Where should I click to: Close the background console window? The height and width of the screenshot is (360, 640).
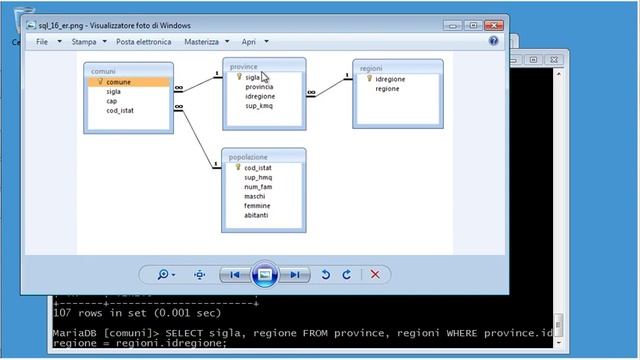[554, 60]
